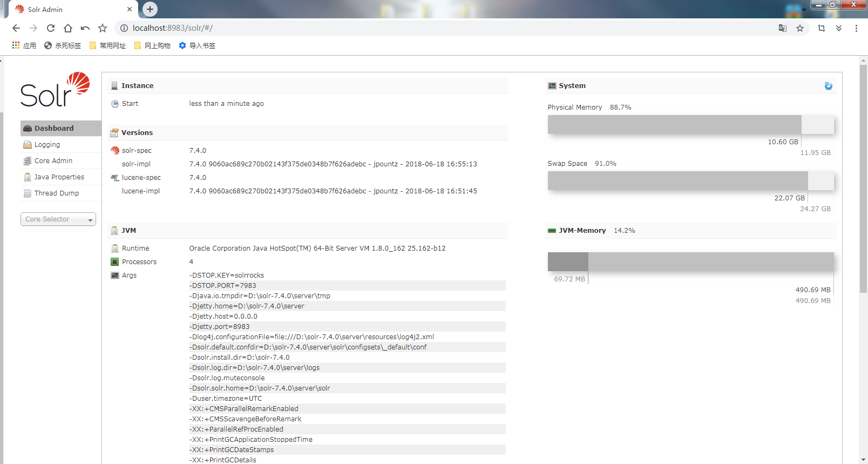868x464 pixels.
Task: Click the 11.95 GB physical memory total
Action: click(x=815, y=153)
